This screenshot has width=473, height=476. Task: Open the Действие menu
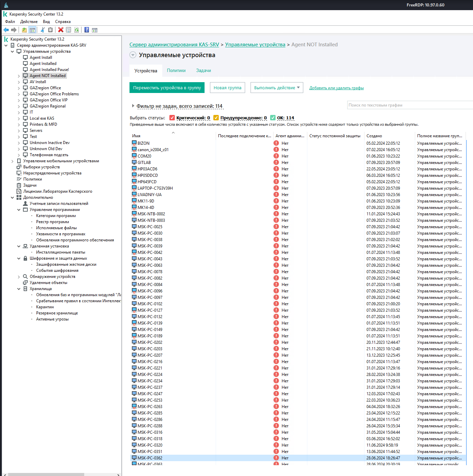tap(29, 22)
